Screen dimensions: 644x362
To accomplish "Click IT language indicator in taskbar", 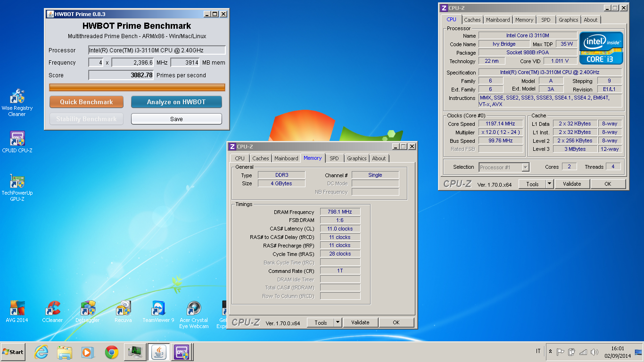I will coord(538,351).
